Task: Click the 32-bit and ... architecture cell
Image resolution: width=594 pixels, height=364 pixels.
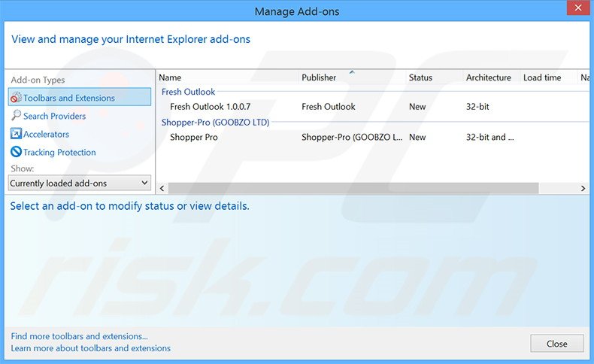Action: (489, 137)
